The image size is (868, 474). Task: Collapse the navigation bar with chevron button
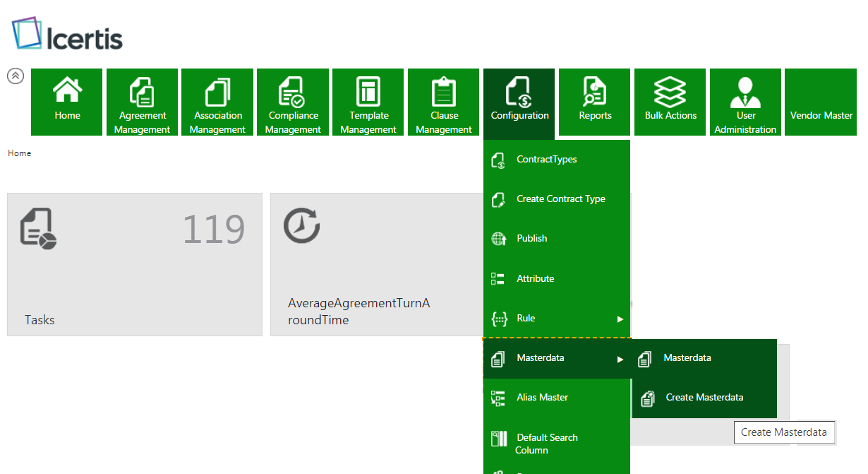tap(16, 76)
